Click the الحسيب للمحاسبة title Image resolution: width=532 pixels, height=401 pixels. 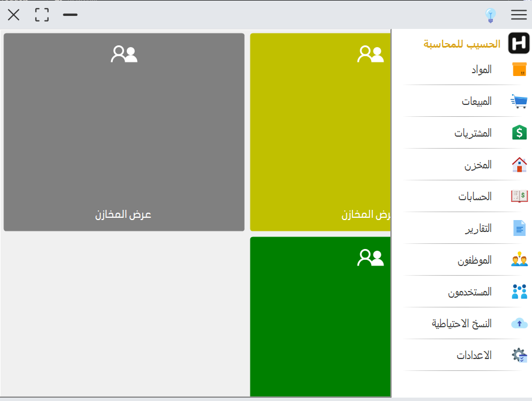point(462,44)
